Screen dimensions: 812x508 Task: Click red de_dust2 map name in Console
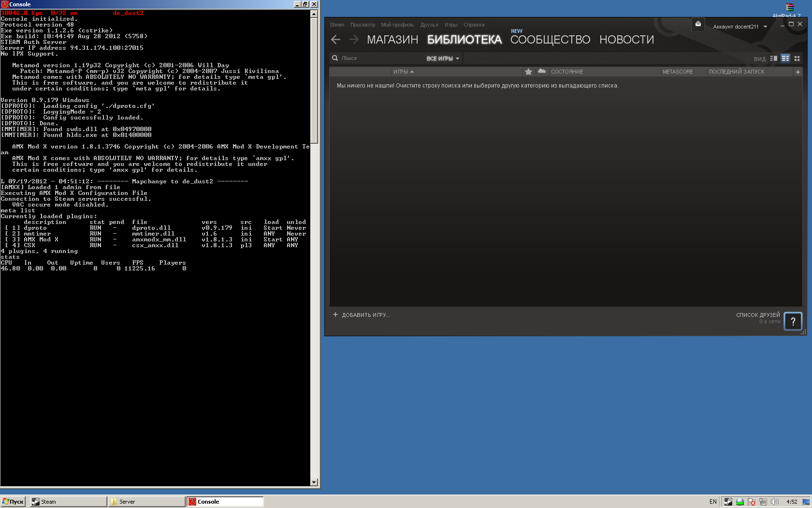tap(128, 13)
